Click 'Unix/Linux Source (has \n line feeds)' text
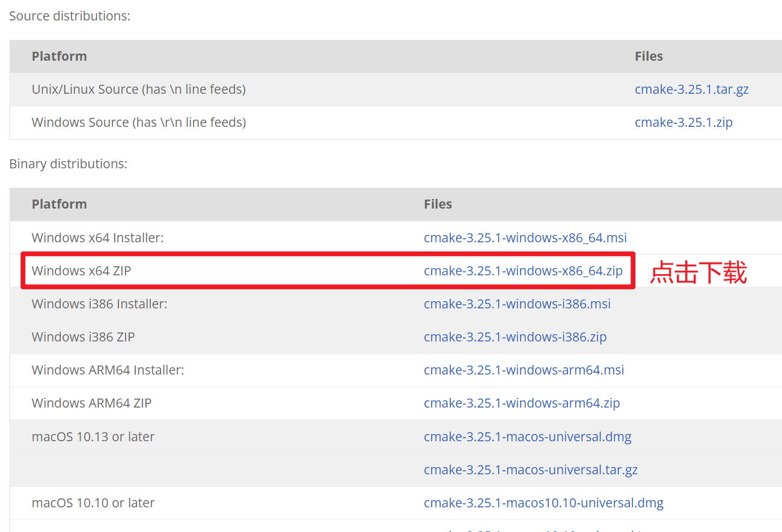 [139, 90]
